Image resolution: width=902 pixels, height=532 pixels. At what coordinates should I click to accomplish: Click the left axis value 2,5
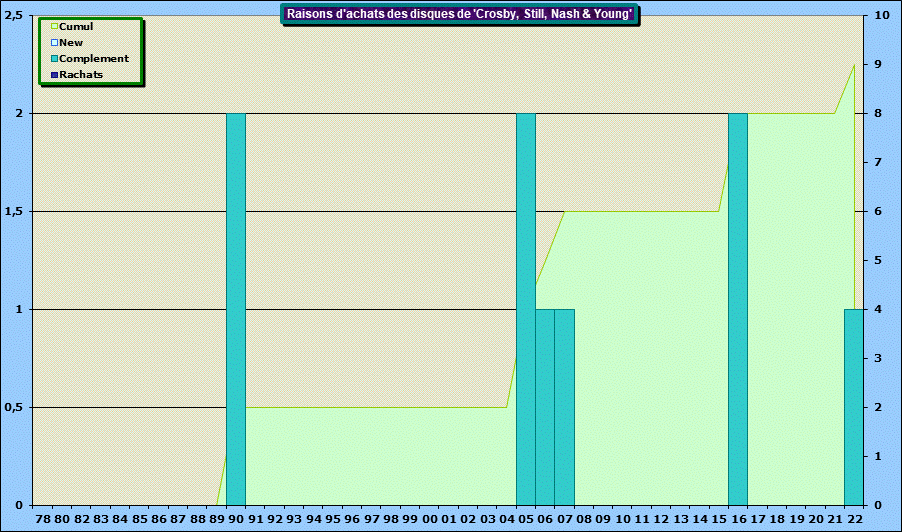point(15,16)
